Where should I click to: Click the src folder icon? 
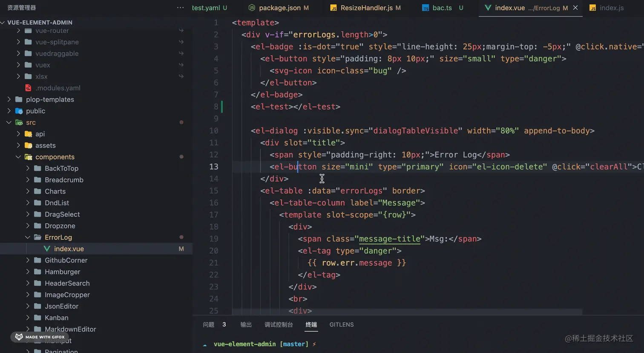coord(19,122)
